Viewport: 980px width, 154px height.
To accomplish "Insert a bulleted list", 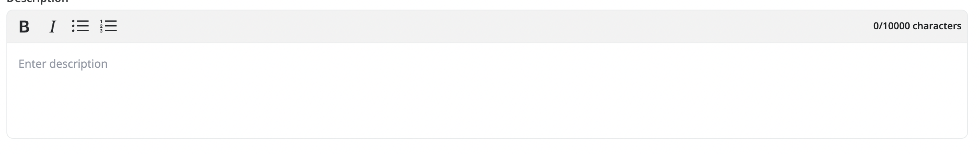I will tap(80, 26).
